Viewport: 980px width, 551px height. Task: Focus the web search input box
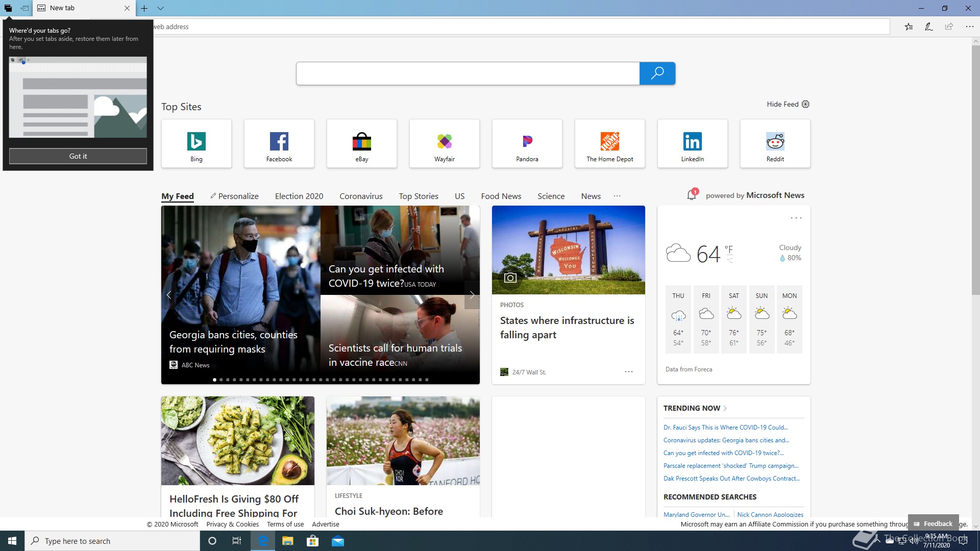pyautogui.click(x=468, y=73)
